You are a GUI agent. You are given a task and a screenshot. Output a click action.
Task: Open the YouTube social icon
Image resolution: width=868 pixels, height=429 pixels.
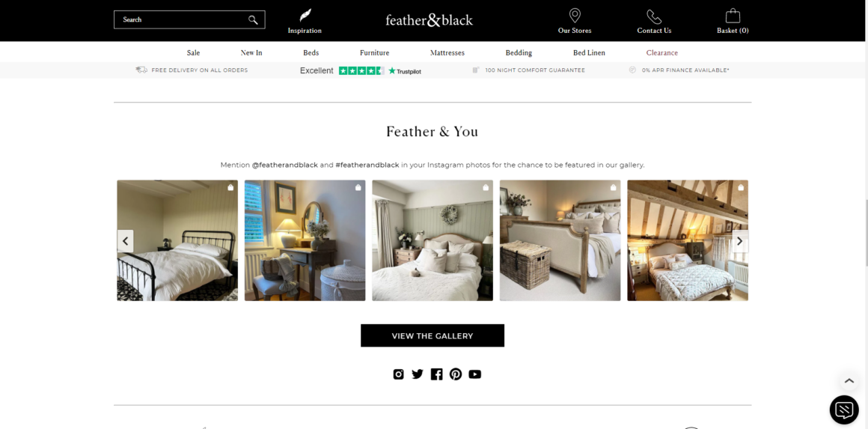[475, 374]
